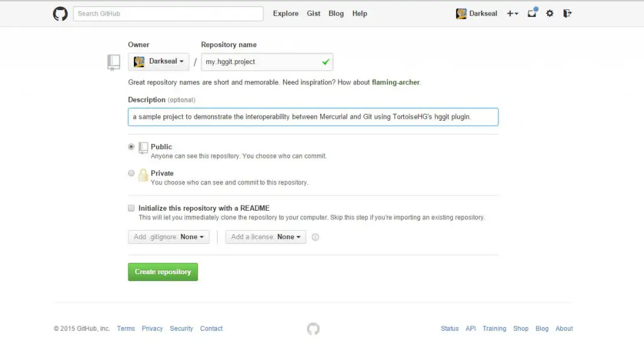Open the Owner Darkseal dropdown
644x344 pixels.
(158, 62)
